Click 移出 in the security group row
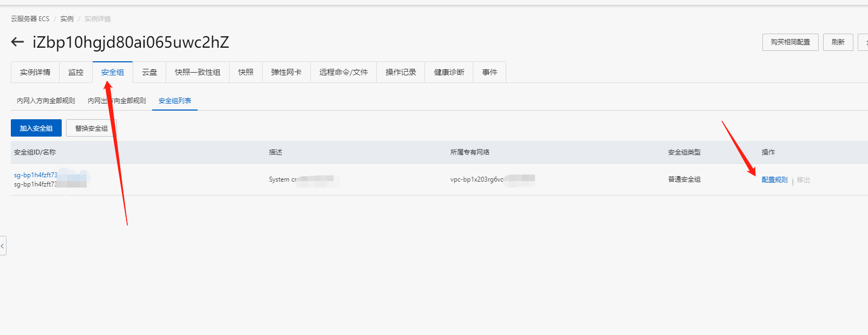868x335 pixels. tap(804, 180)
